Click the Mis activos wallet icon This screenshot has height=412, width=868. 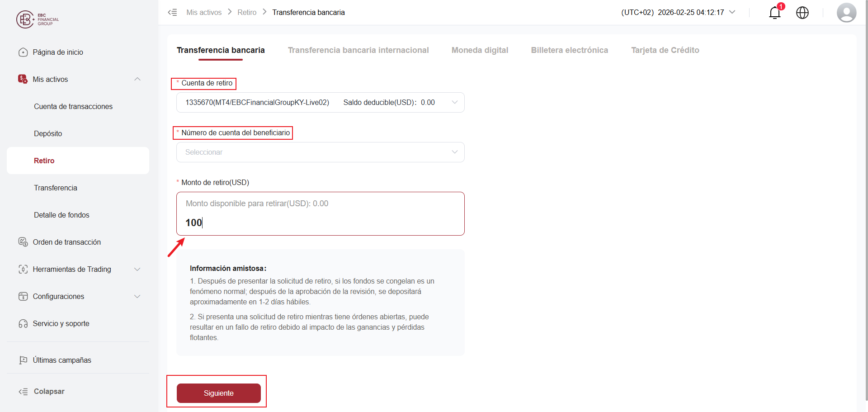pos(23,79)
